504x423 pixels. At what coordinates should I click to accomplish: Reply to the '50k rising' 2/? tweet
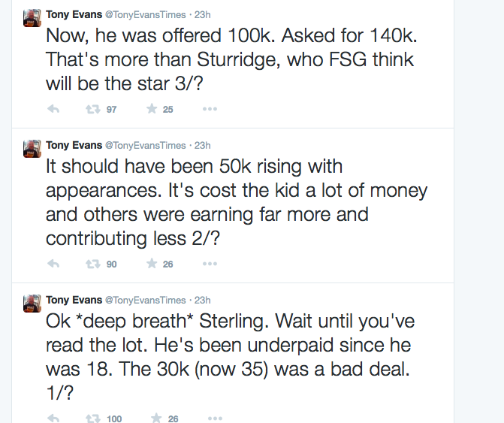coord(53,264)
